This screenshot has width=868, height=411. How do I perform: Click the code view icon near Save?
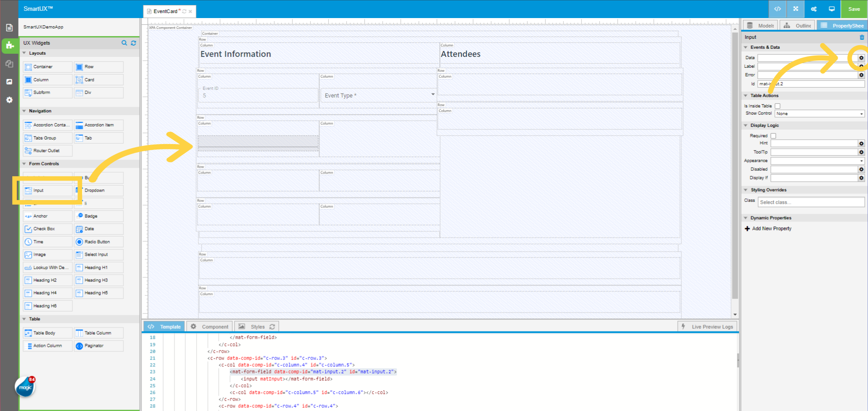777,9
